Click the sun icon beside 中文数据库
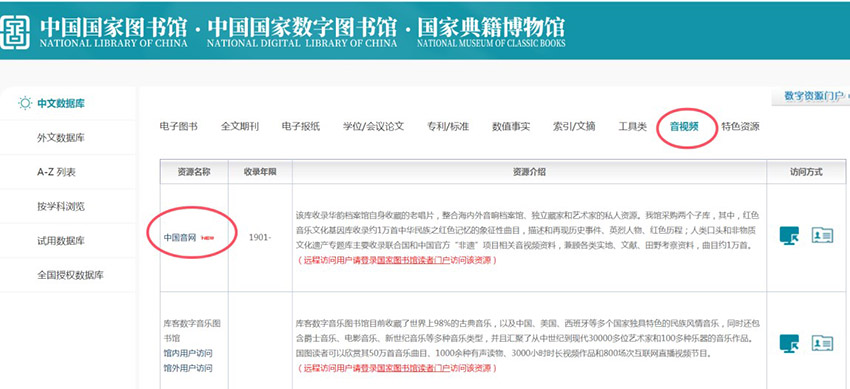 tap(25, 103)
